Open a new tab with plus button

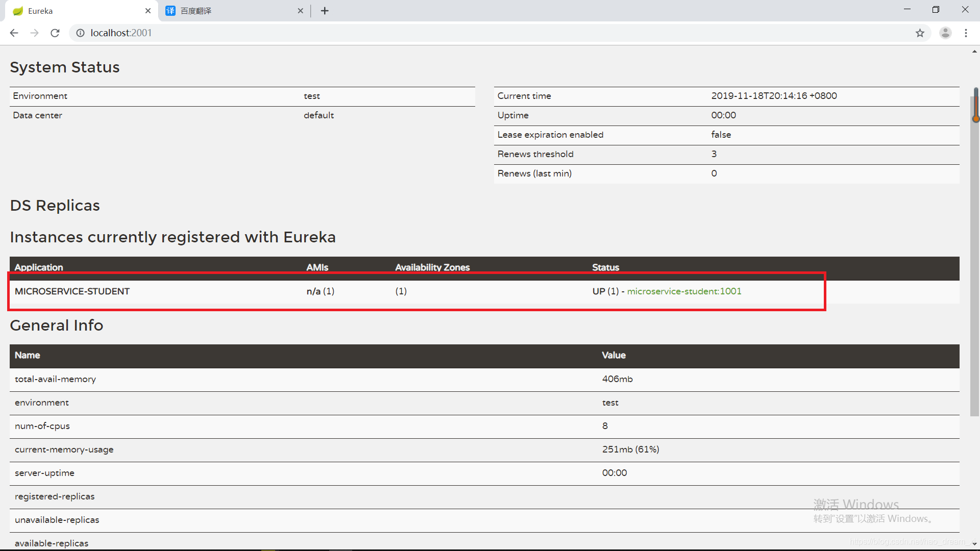[325, 11]
